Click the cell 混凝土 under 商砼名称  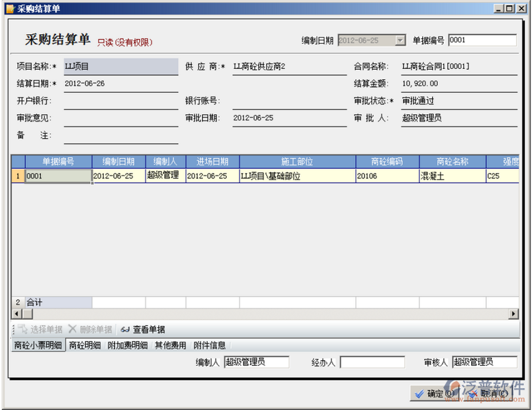click(x=452, y=176)
